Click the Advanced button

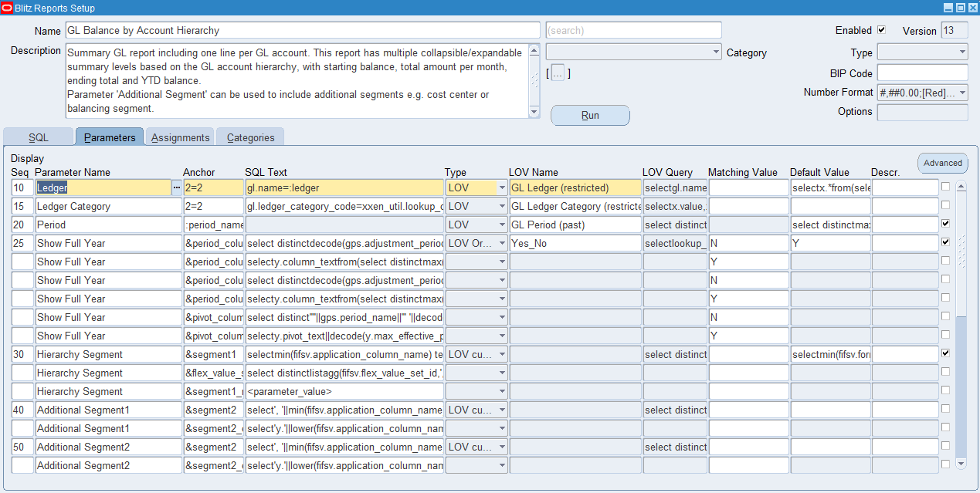[943, 163]
